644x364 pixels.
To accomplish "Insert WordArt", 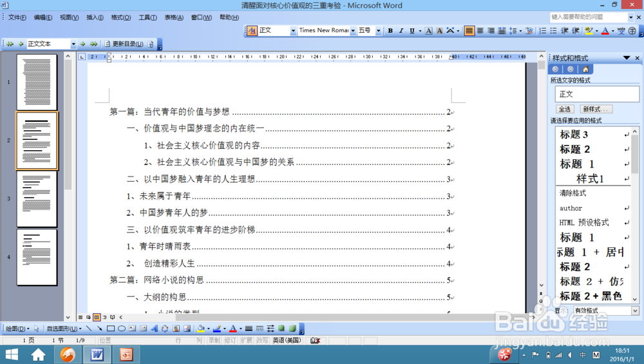I will (154, 329).
